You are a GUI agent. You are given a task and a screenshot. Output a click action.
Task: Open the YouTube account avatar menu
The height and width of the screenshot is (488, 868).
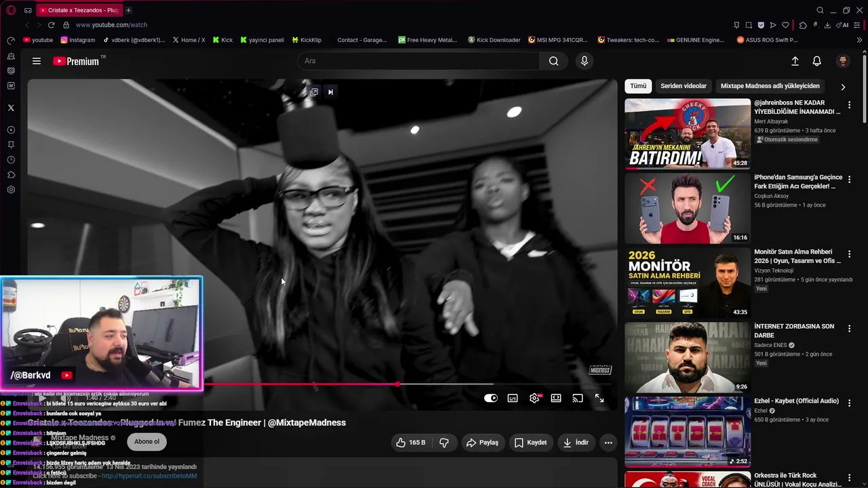[843, 61]
